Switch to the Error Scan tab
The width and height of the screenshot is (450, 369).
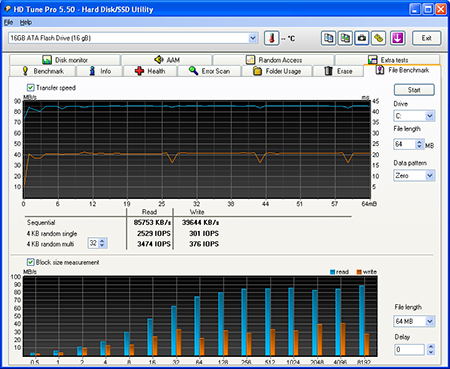click(x=209, y=71)
